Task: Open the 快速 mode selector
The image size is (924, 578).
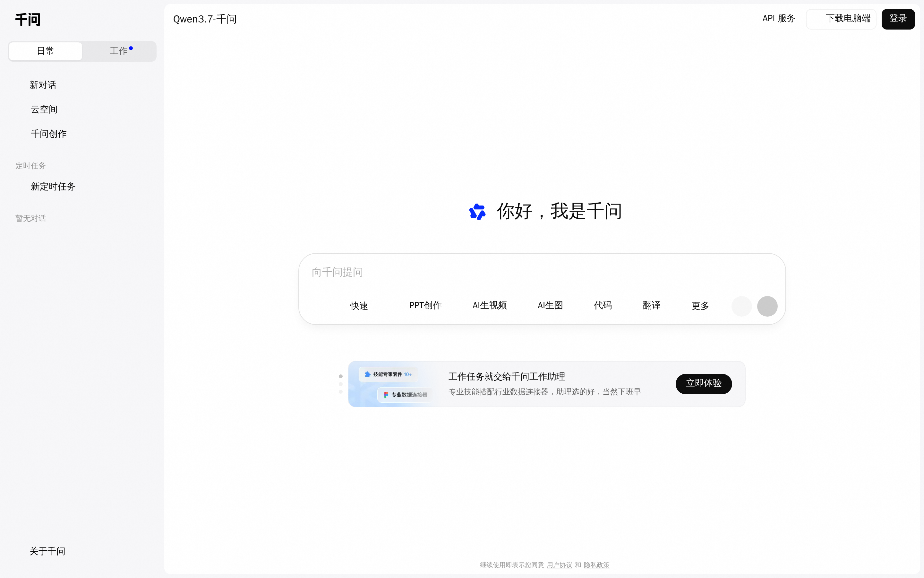Action: tap(359, 306)
